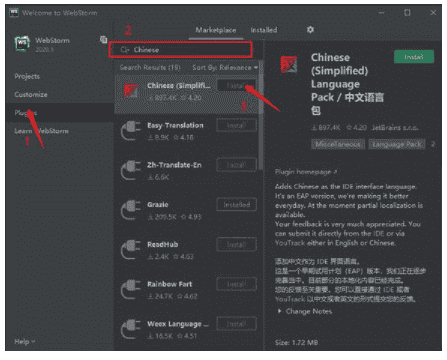Install the Easy-Translation plugin
The height and width of the screenshot is (360, 447).
pyautogui.click(x=237, y=125)
